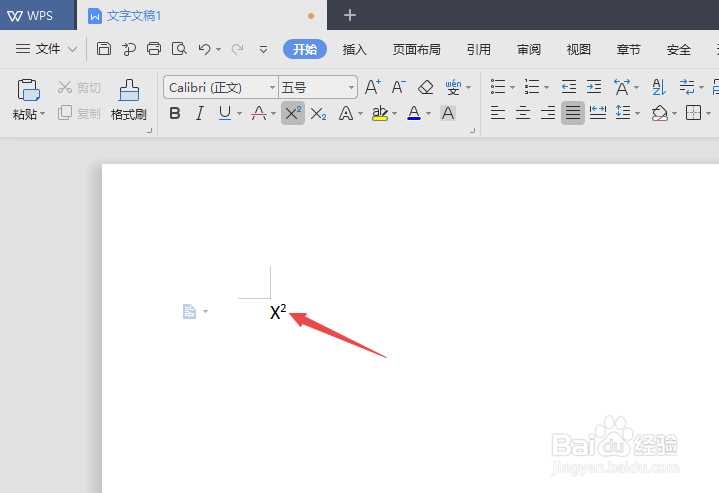Click the paragraph layout icon beside text
Viewport: 719px width, 493px height.
click(189, 312)
